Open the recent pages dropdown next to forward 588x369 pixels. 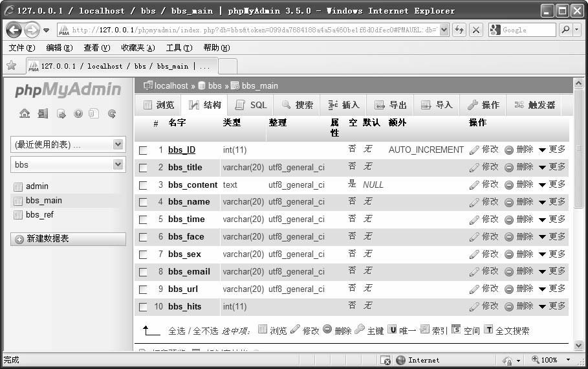[x=47, y=30]
